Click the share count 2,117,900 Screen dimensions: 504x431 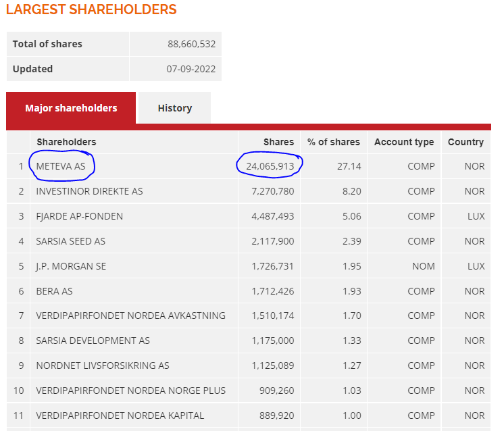point(272,241)
